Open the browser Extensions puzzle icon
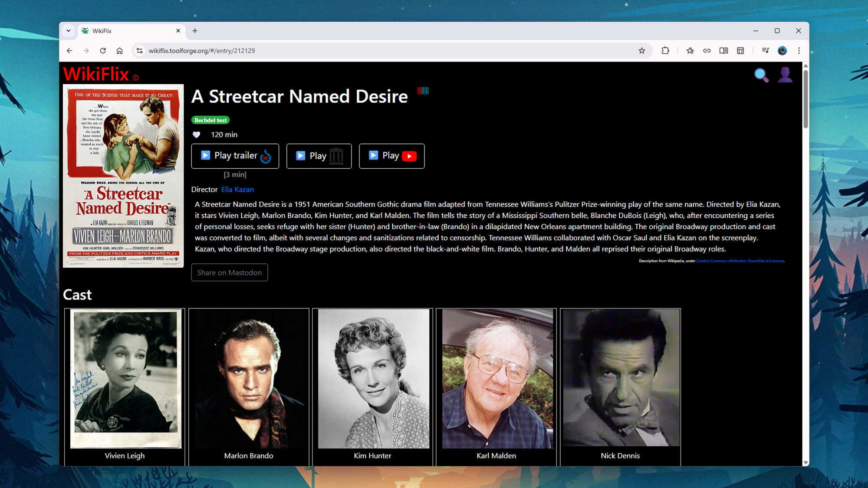 (665, 50)
